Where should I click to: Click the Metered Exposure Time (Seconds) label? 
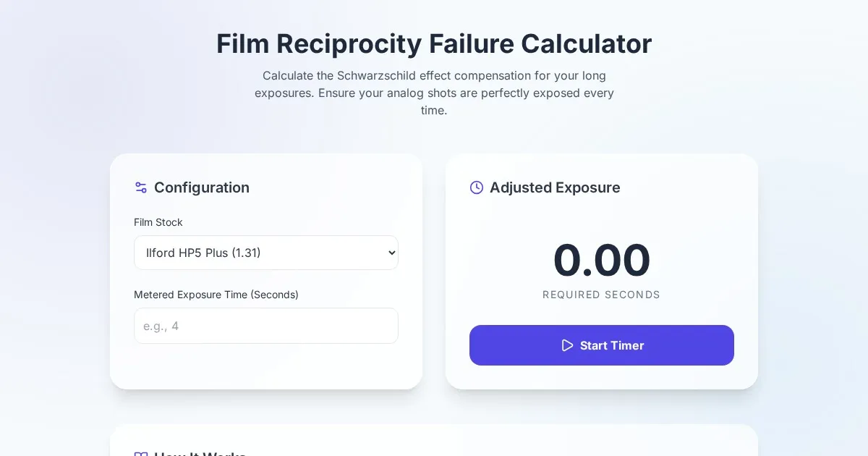(x=216, y=295)
